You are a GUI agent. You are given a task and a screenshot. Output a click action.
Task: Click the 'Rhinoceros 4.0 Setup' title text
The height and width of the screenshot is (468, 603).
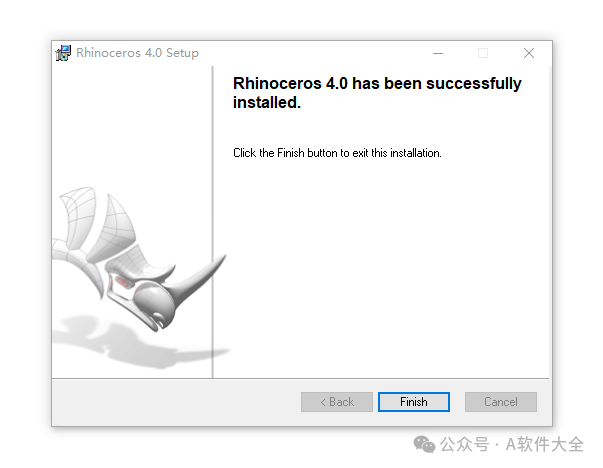[137, 53]
